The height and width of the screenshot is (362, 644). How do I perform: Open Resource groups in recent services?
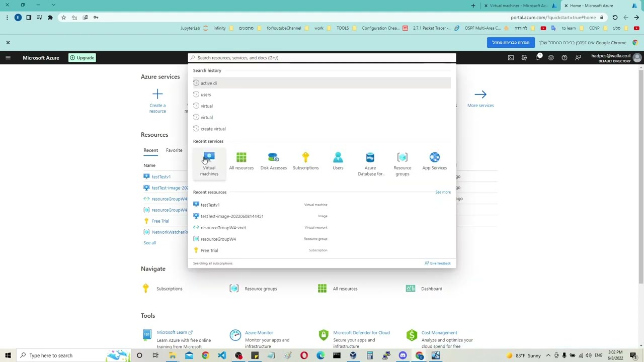pyautogui.click(x=403, y=164)
